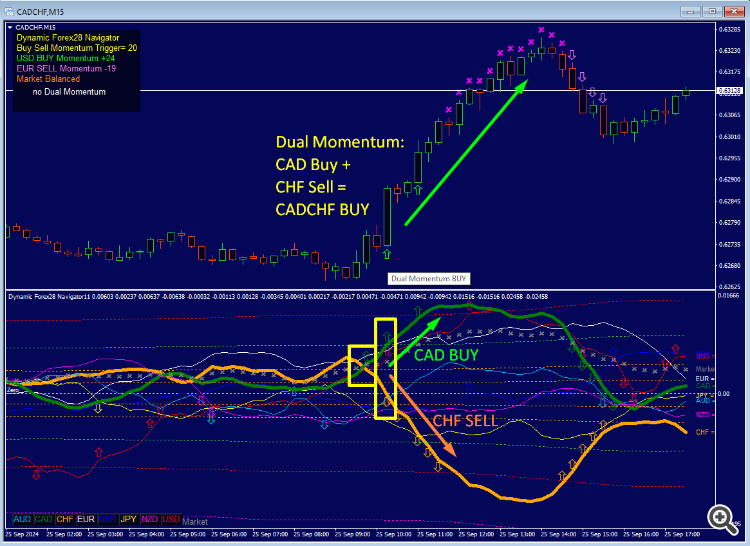Click the NZD line label at right edge
Viewport: 750px width, 546px height.
(x=703, y=415)
